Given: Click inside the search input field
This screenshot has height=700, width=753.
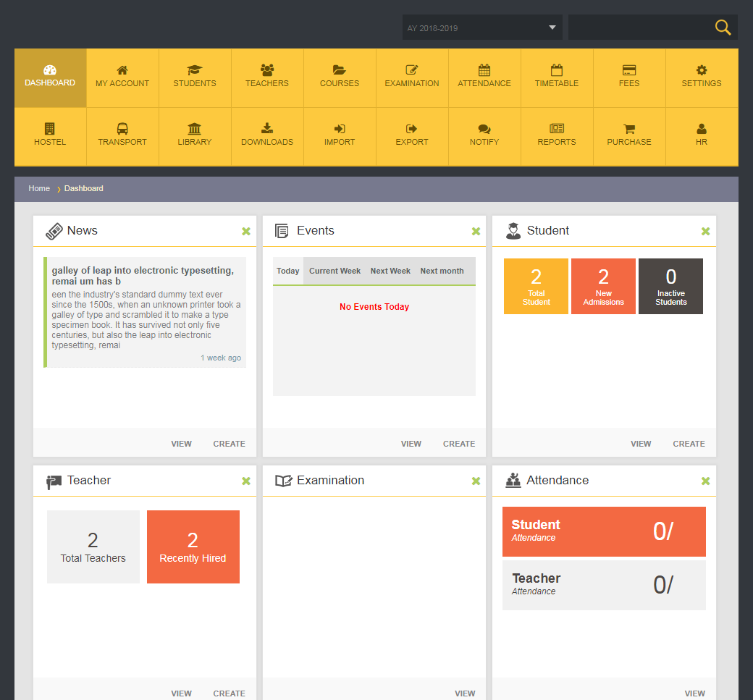Looking at the screenshot, I should click(x=641, y=27).
